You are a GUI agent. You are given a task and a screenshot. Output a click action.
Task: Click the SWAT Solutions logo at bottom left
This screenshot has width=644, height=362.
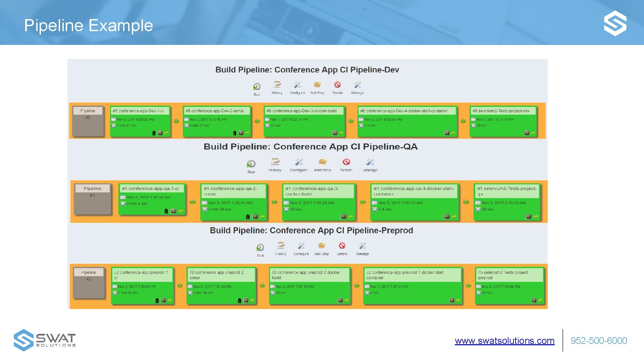tap(44, 340)
